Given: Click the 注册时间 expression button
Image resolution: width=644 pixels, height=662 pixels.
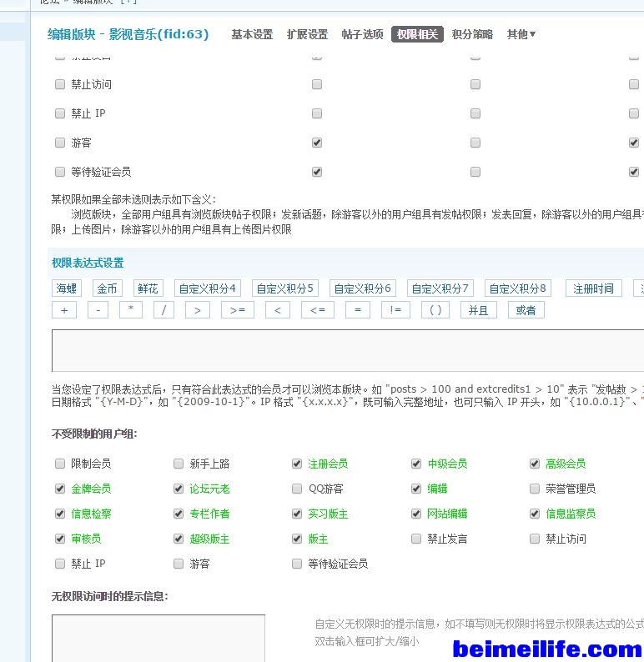Looking at the screenshot, I should point(594,288).
